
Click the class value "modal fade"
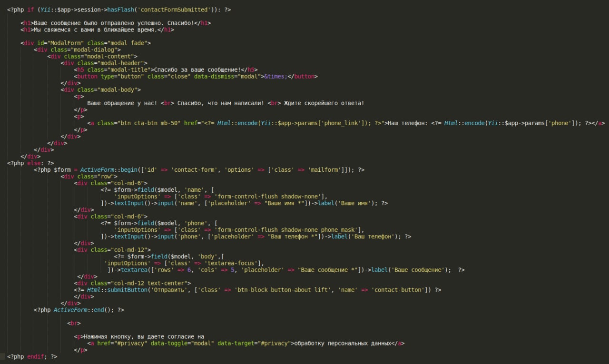tap(128, 43)
